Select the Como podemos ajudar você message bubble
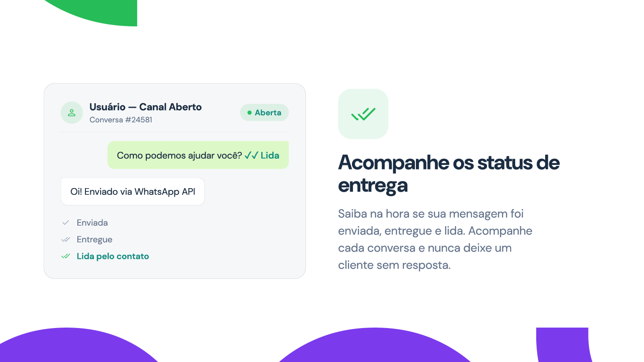Viewport: 644px width, 362px height. click(198, 155)
